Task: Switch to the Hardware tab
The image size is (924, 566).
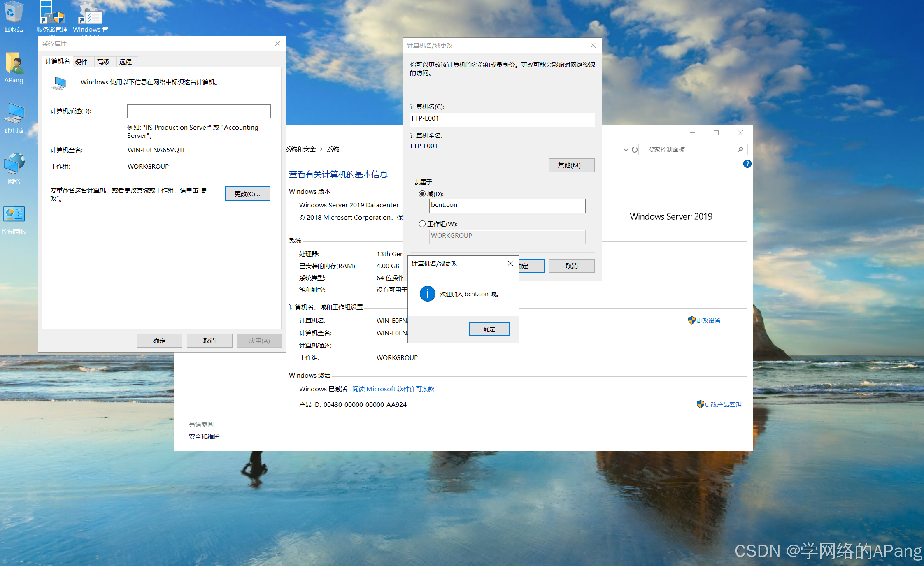Action: 81,62
